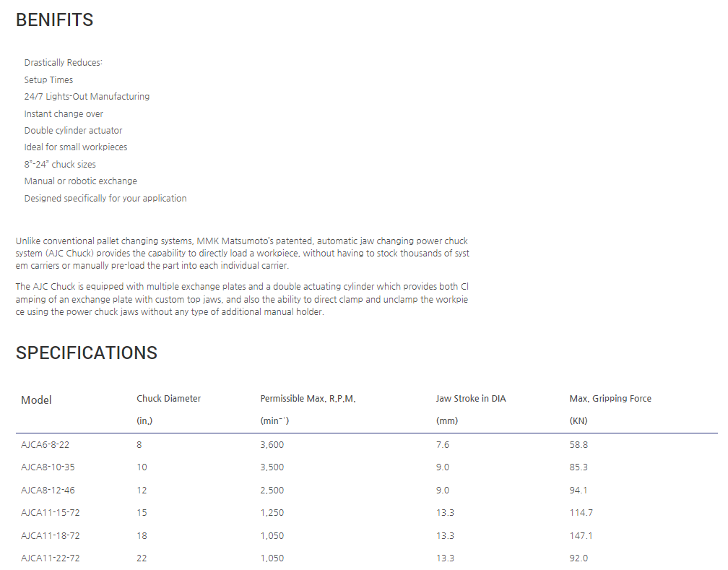Select "24/7 Lights-Out Manufacturing" list item

tap(87, 97)
